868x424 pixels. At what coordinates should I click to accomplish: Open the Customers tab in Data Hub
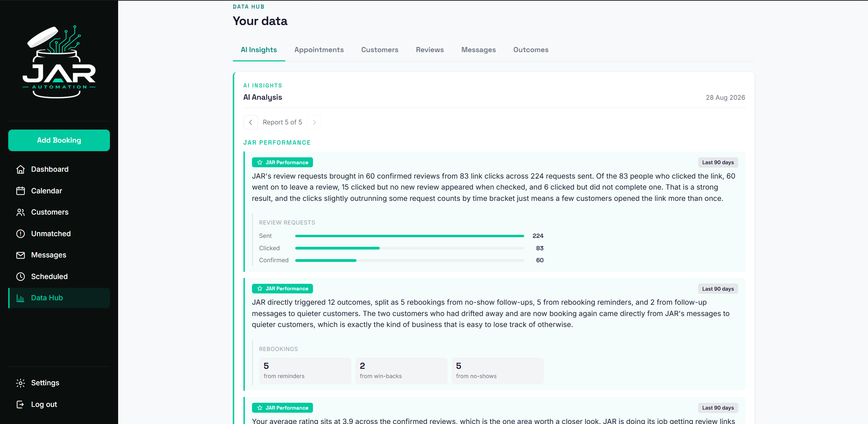click(x=380, y=50)
